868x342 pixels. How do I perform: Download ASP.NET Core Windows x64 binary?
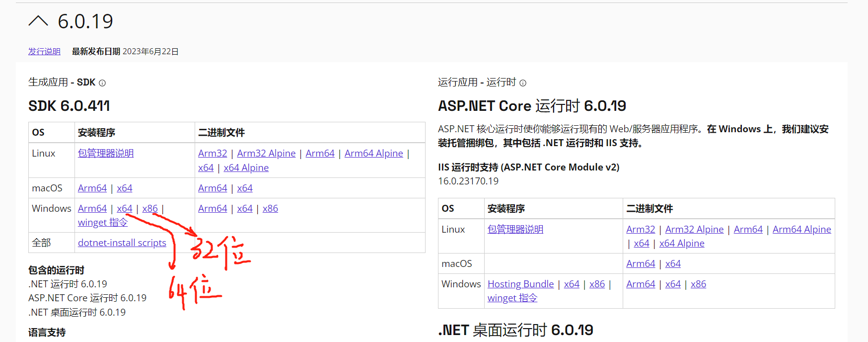click(673, 284)
